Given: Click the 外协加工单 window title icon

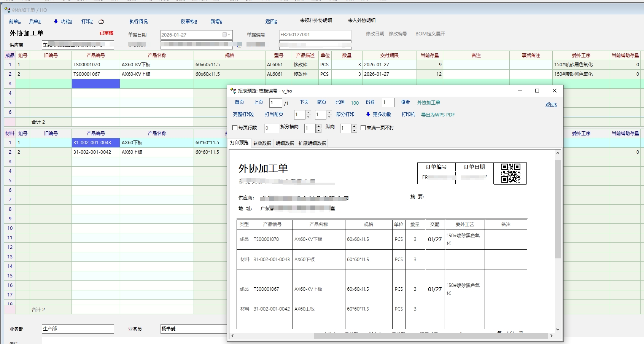Looking at the screenshot, I should pyautogui.click(x=7, y=10).
